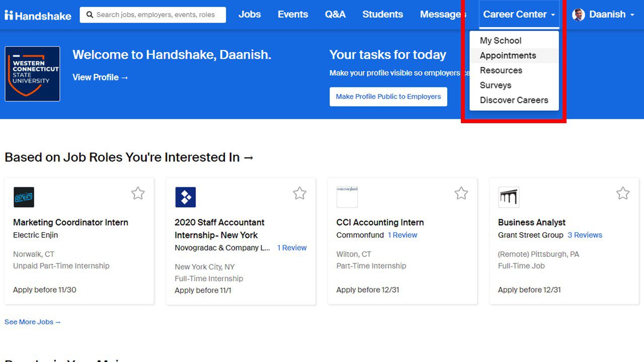The height and width of the screenshot is (362, 644).
Task: View Commonfund's 1 Review
Action: [403, 235]
